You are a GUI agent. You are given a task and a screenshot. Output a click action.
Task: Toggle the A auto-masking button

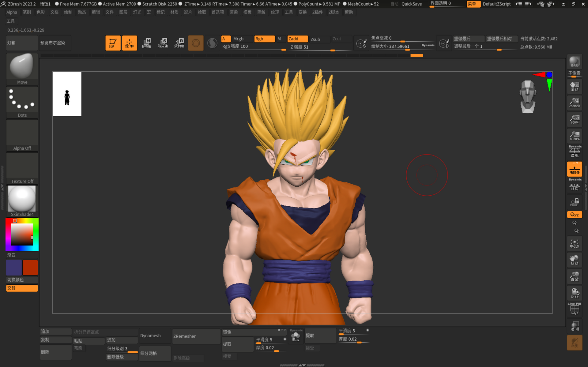[226, 39]
